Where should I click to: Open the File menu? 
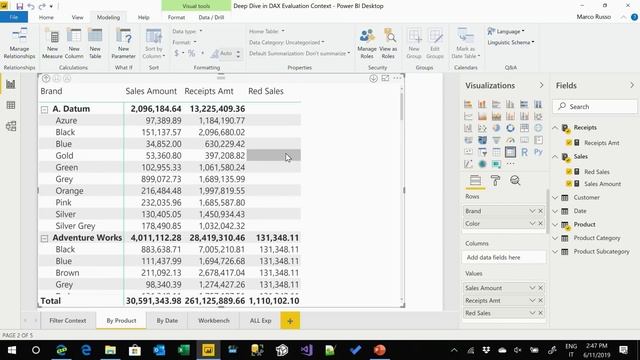coord(14,17)
